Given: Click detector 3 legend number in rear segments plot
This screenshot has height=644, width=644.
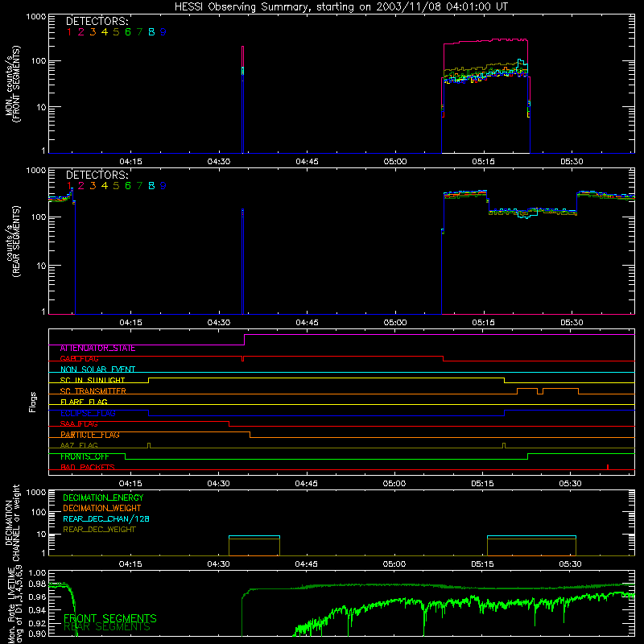Looking at the screenshot, I should point(93,186).
